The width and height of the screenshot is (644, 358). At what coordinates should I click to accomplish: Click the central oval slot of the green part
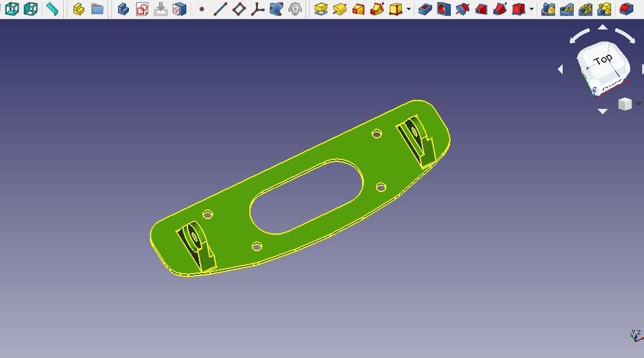306,196
